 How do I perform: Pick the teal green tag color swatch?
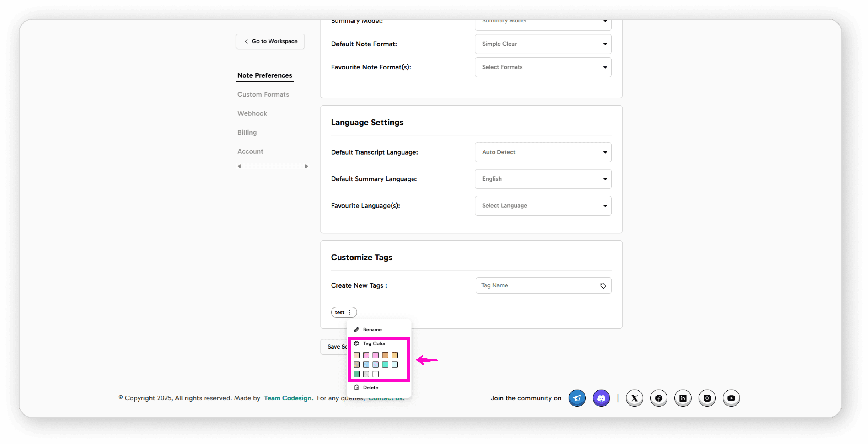[x=356, y=374]
